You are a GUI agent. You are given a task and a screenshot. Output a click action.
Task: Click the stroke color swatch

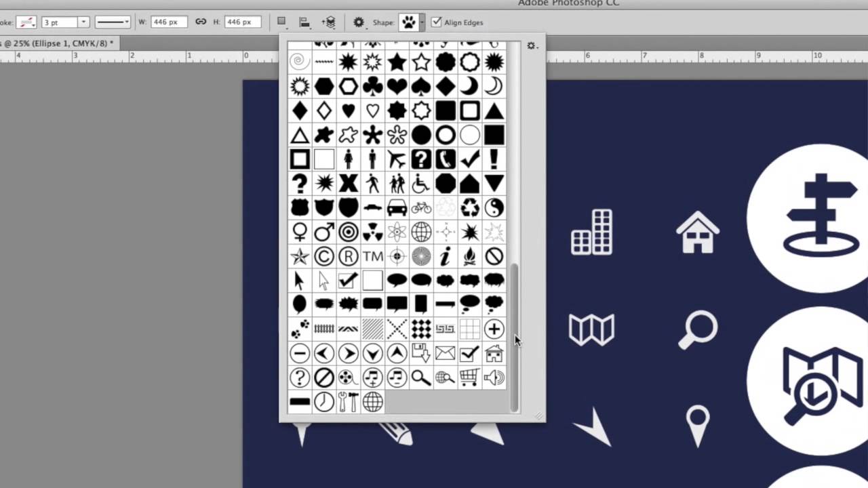(26, 22)
